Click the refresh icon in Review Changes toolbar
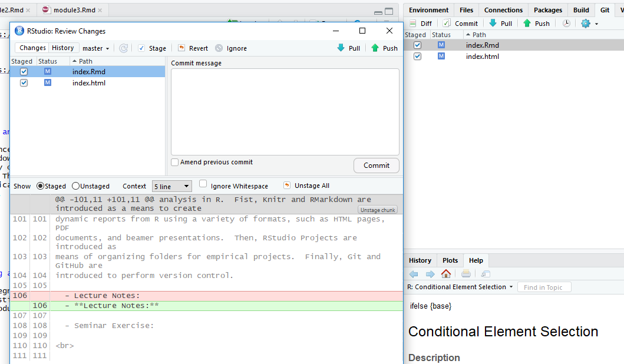624x364 pixels. tap(124, 48)
